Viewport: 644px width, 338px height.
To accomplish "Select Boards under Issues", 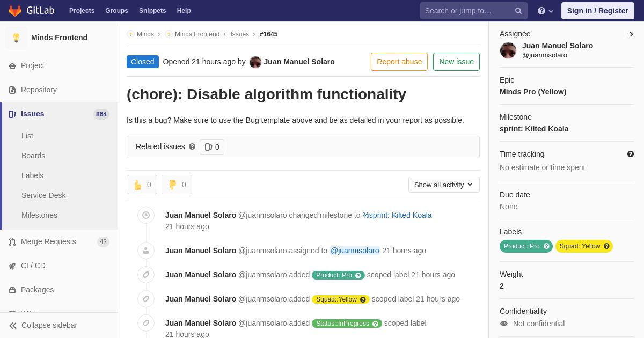I will tap(33, 156).
